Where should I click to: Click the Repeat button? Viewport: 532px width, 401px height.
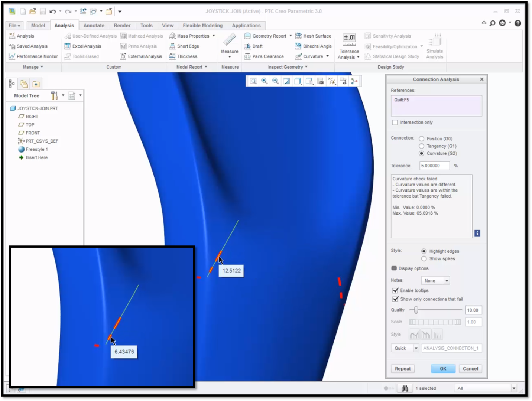click(403, 369)
